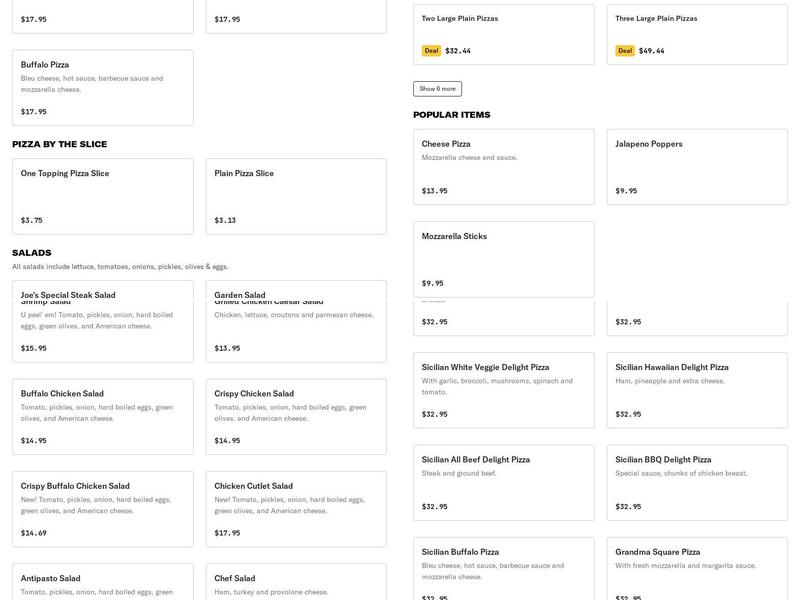Select One Topping Pizza Slice

point(102,196)
